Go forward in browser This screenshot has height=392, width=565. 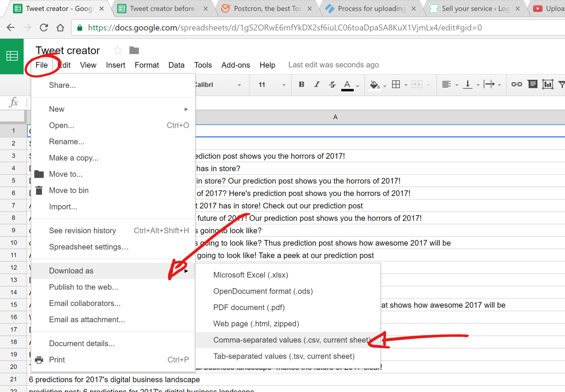(x=27, y=28)
